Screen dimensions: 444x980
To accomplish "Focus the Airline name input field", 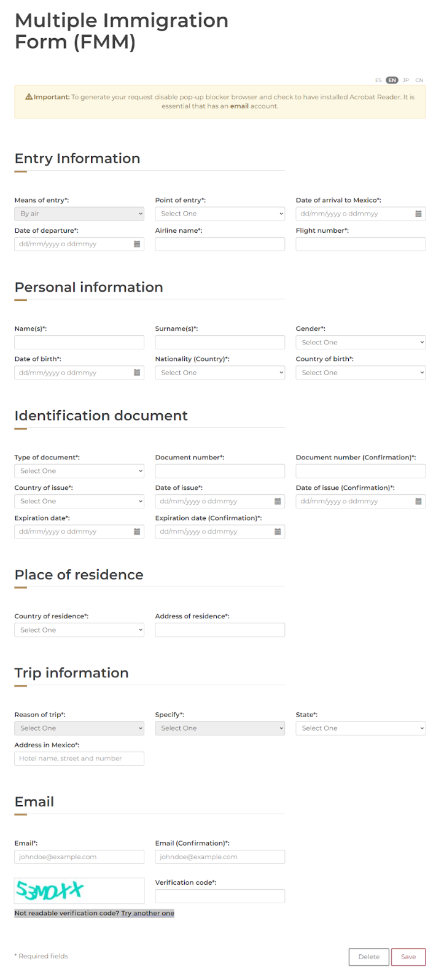I will point(220,244).
